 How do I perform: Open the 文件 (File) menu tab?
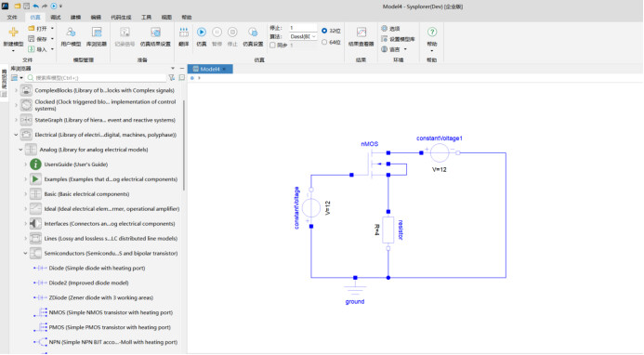point(12,18)
